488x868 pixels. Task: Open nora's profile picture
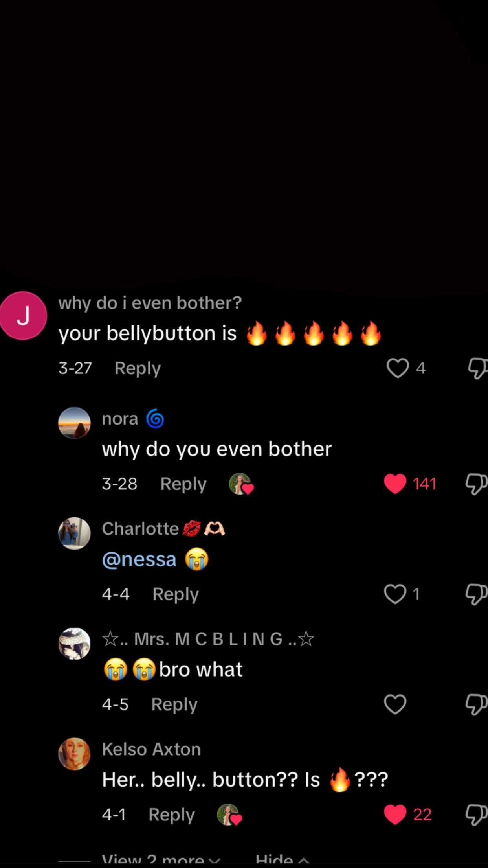pos(74,423)
